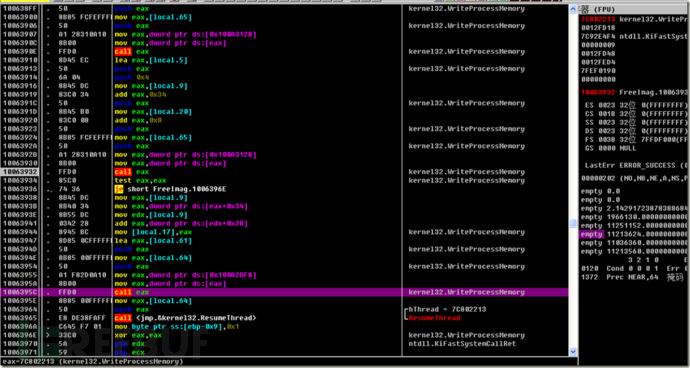Click the lea eax,[local.61] instruction
Screen dimensions: 690x368
pos(153,240)
